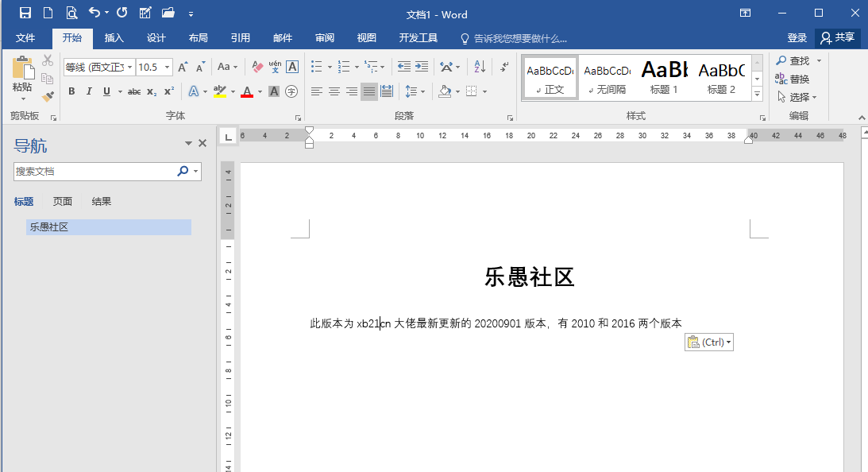Switch to the 开发工具 tab

point(419,37)
